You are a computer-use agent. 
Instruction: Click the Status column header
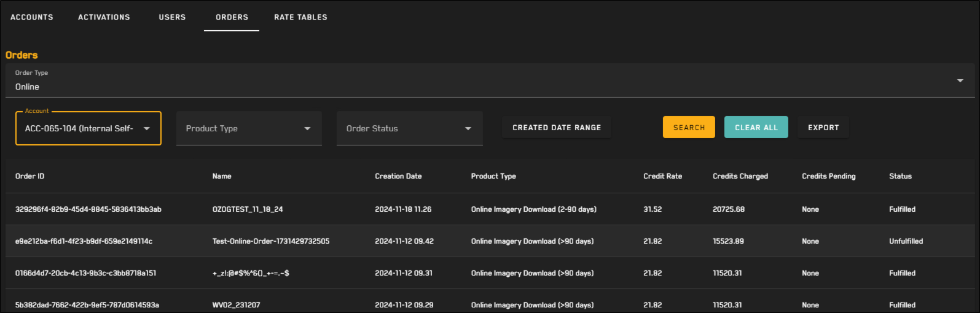pos(900,176)
